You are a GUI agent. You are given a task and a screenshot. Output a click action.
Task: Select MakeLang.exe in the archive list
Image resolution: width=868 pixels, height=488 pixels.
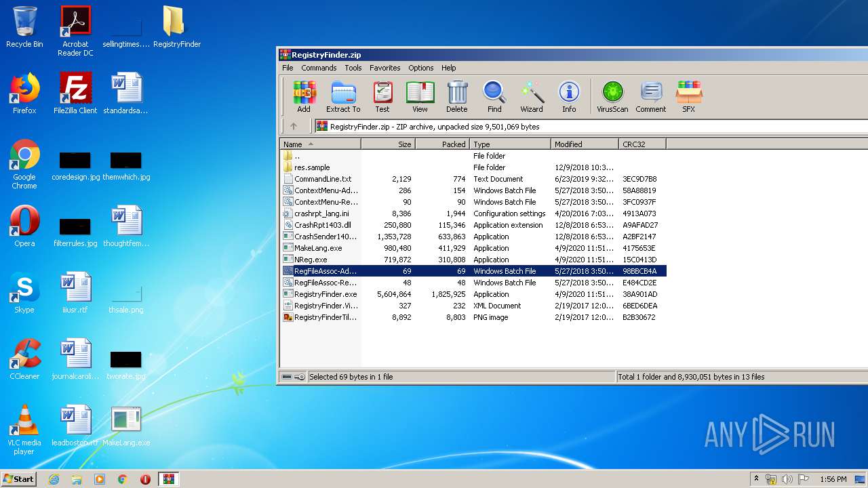pyautogui.click(x=473, y=248)
